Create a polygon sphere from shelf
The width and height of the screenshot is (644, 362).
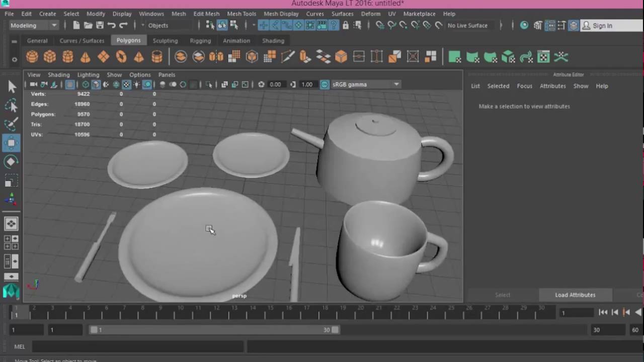[32, 57]
